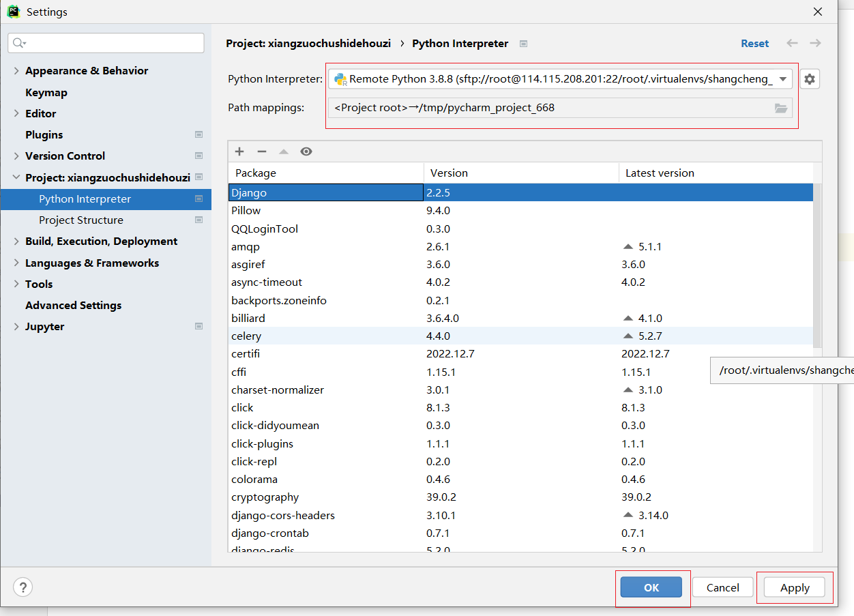This screenshot has height=616, width=854.
Task: Select the async-timeout package row
Action: tap(520, 282)
